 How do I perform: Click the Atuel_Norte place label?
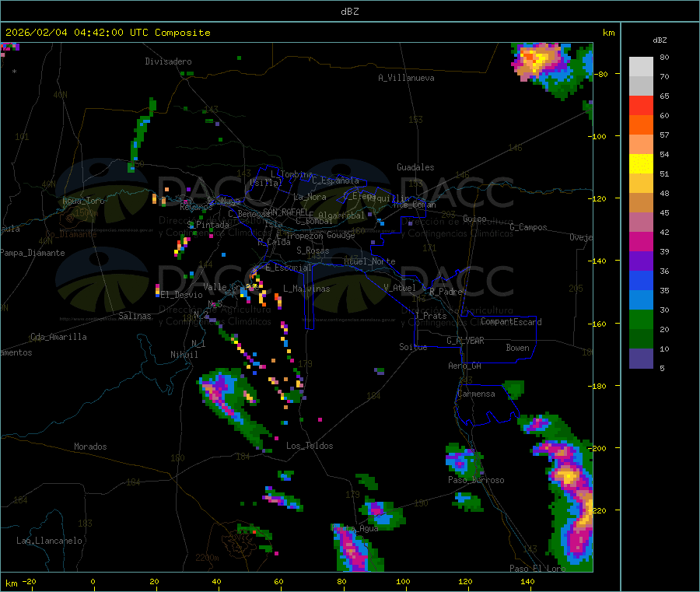pos(369,261)
